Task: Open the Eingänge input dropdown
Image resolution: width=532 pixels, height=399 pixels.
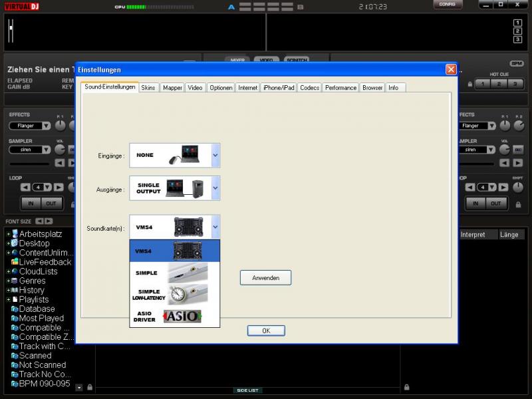Action: point(215,155)
